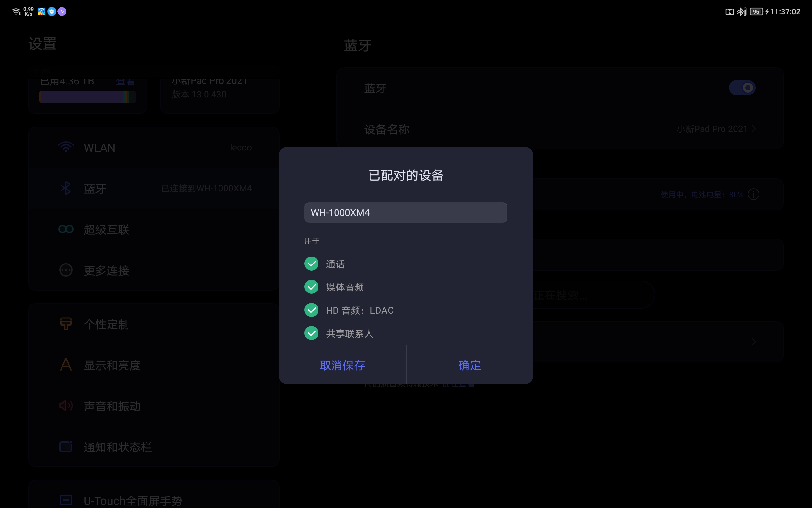812x508 pixels.
Task: Tap the lecoo network name
Action: tap(240, 148)
